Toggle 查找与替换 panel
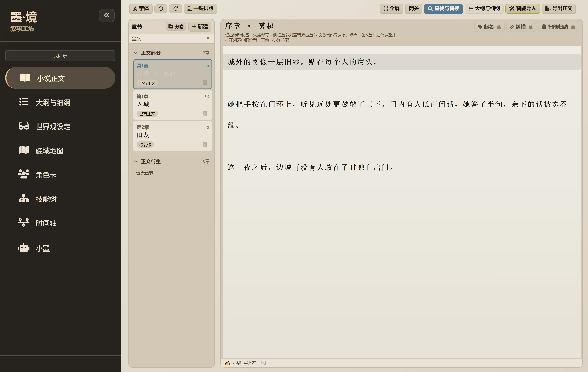Screen dimensions: 588x372 click(443, 9)
